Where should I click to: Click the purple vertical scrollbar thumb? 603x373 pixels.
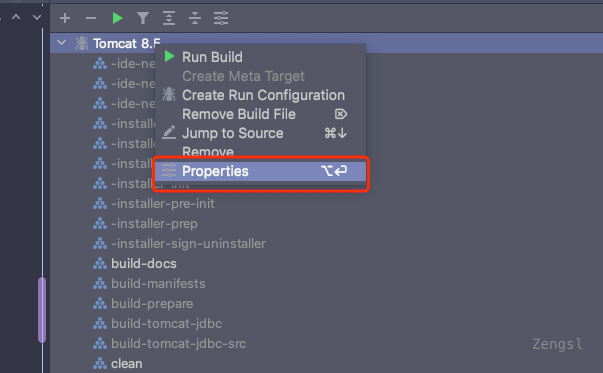(42, 310)
